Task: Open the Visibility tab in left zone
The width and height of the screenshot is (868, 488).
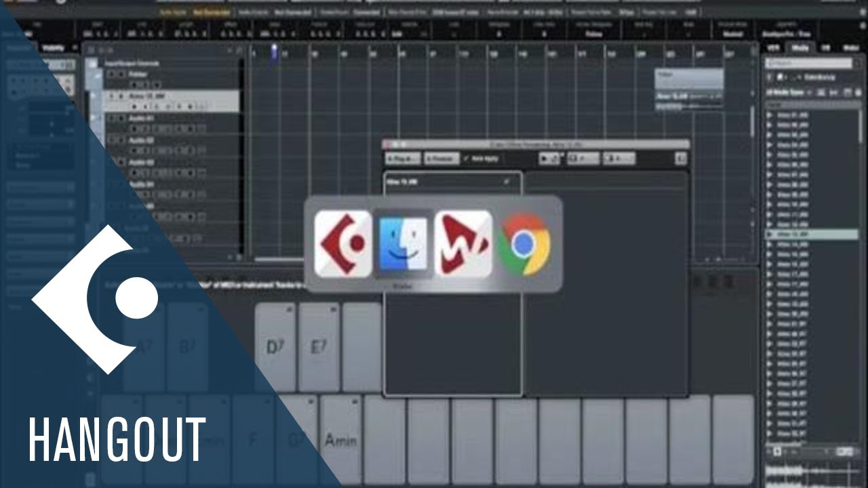Action: click(x=53, y=47)
